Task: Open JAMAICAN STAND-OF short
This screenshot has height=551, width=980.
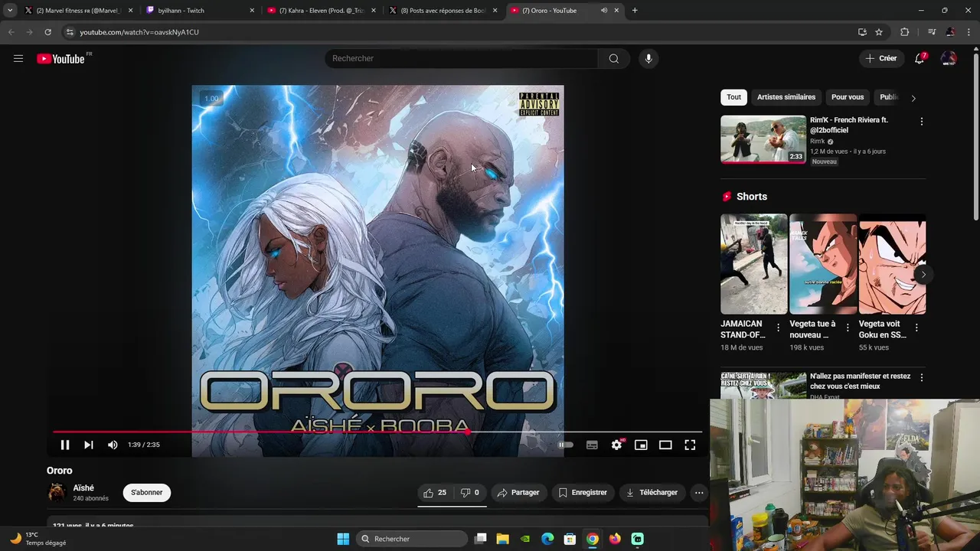Action: 753,264
